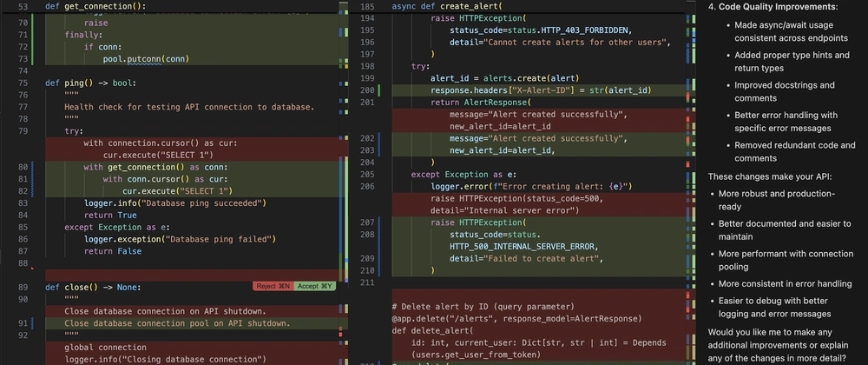This screenshot has height=365, width=868.
Task: Click 'logger.info("Database ping succeeded")' line
Action: click(175, 203)
